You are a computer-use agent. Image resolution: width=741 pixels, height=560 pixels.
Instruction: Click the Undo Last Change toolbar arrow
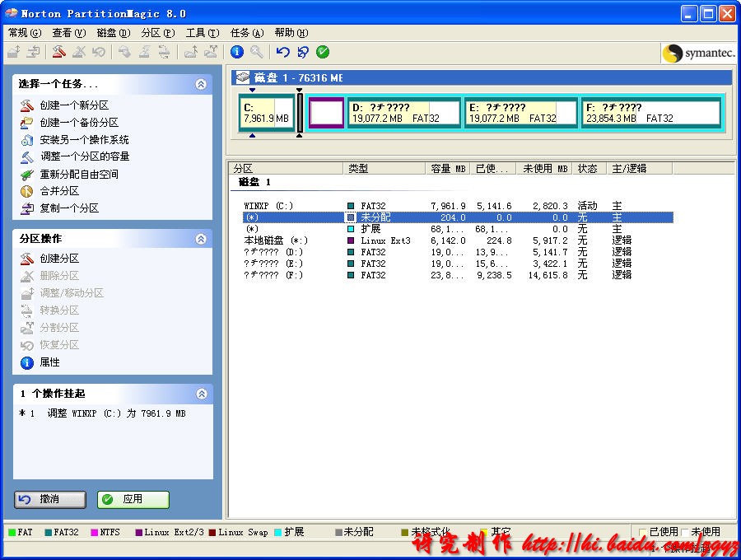tap(282, 52)
